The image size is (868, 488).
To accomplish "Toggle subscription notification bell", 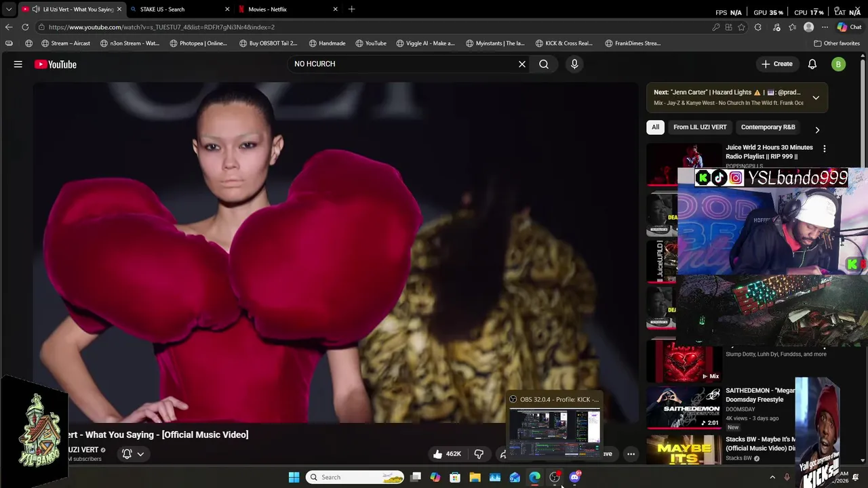I will click(x=127, y=453).
